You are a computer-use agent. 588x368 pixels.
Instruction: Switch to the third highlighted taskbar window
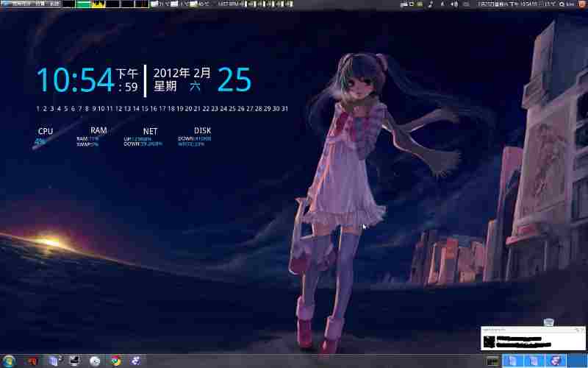point(556,361)
